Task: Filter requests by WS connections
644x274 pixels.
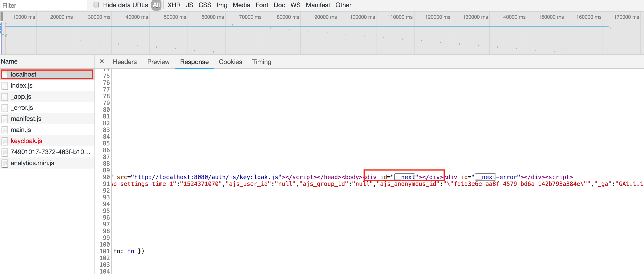Action: coord(295,5)
